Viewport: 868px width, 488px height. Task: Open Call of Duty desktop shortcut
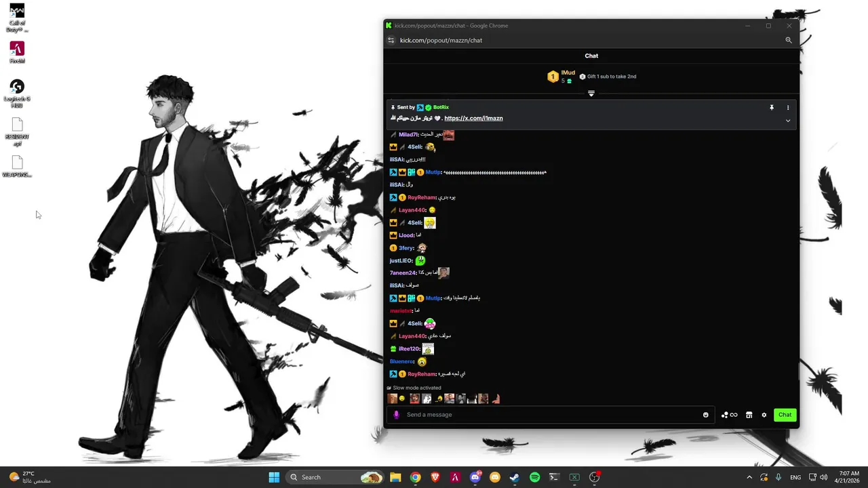click(x=17, y=18)
